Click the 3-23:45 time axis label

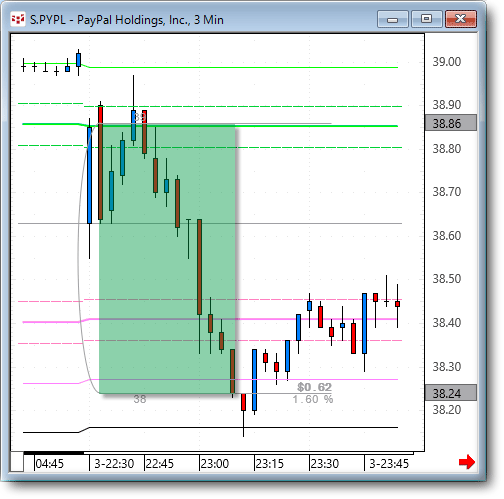pos(389,463)
